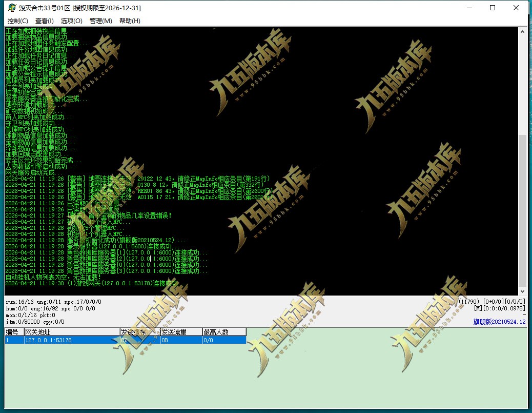The image size is (532, 413).
Task: Click the hum:0/0 eng:16/92 status line
Action: point(50,308)
